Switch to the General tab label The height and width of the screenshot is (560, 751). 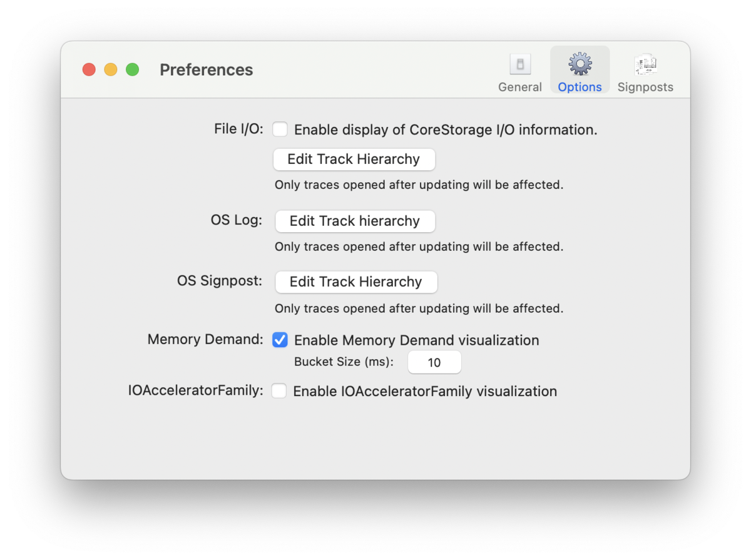click(520, 87)
